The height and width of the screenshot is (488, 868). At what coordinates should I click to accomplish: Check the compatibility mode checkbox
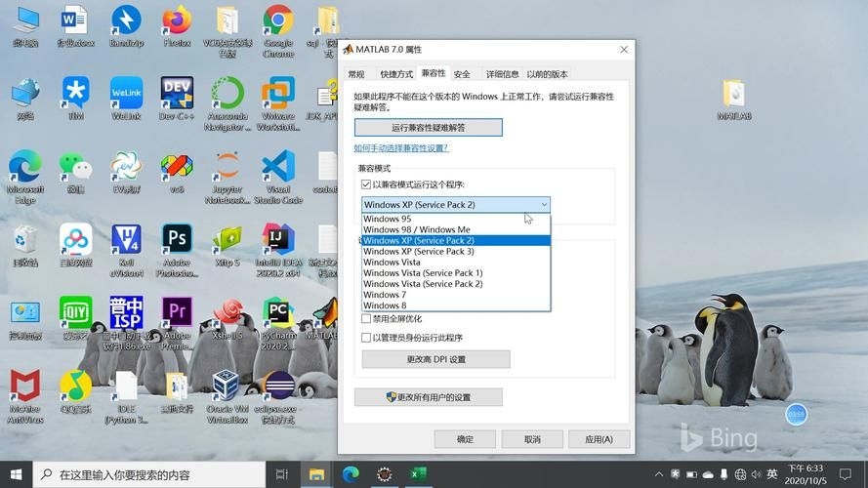pos(366,184)
